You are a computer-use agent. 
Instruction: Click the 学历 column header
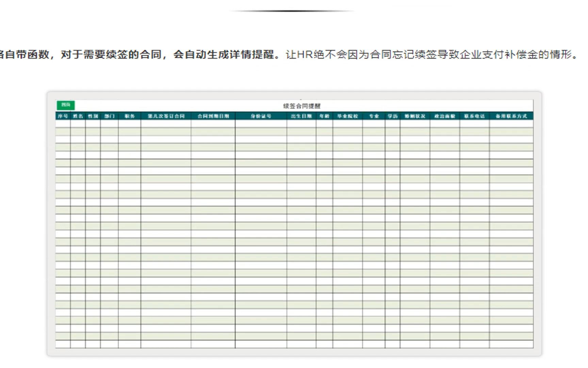click(392, 116)
